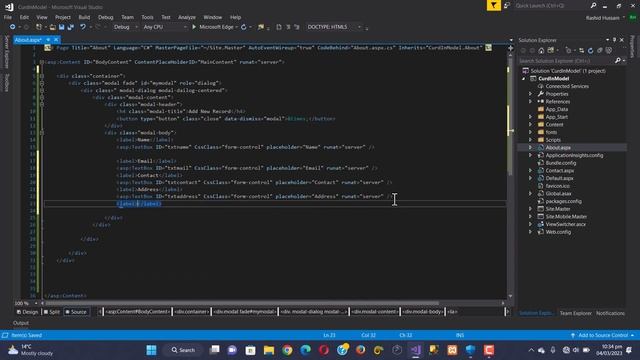This screenshot has width=640, height=360.
Task: Save the file with the Save icon
Action: pyautogui.click(x=62, y=27)
